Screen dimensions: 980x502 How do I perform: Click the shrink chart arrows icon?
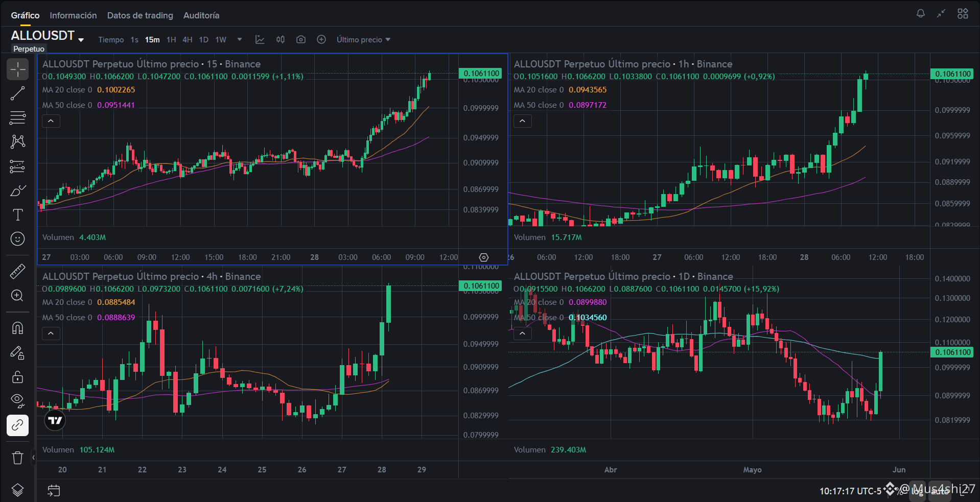pyautogui.click(x=941, y=14)
